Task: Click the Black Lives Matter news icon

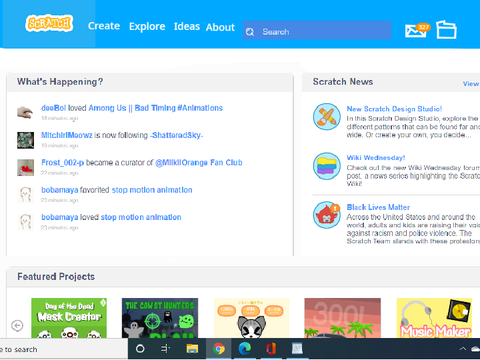Action: coord(327,215)
